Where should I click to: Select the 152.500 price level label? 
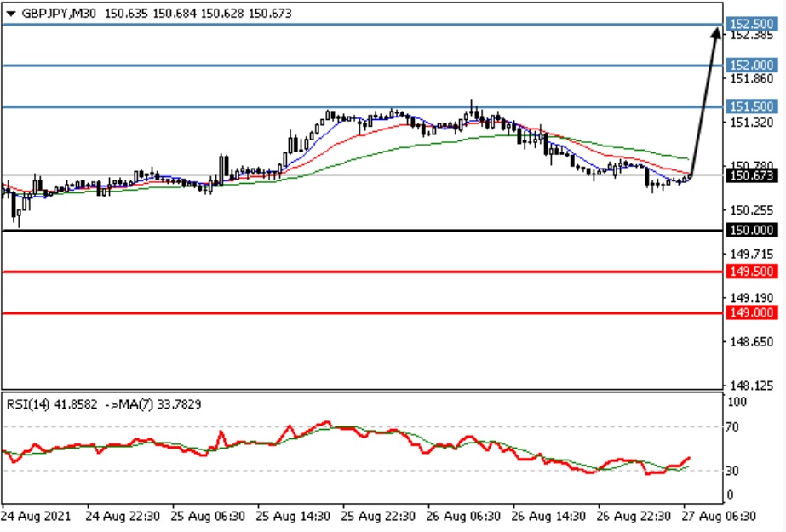click(x=751, y=24)
